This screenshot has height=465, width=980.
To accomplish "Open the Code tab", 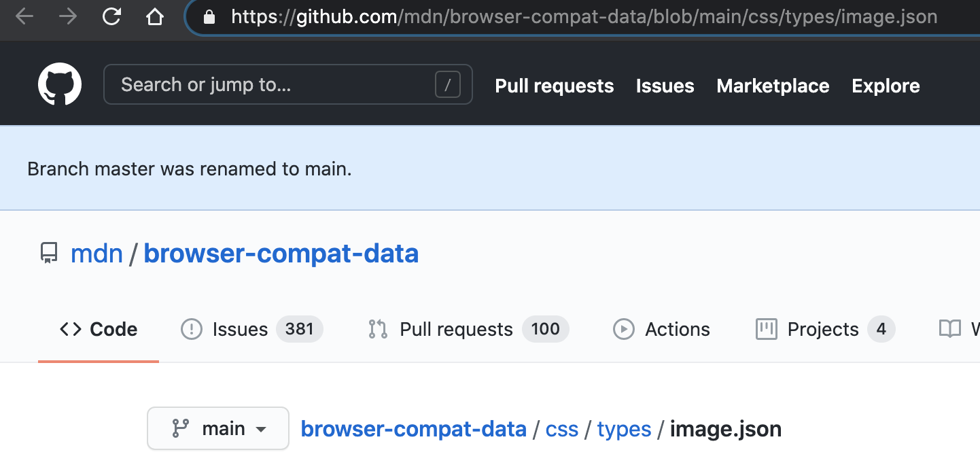I will pos(99,329).
